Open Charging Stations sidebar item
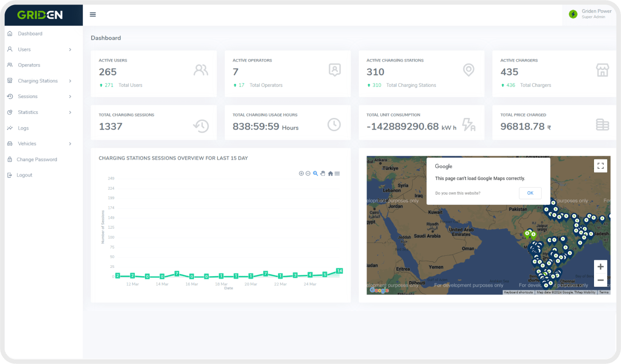Image resolution: width=621 pixels, height=364 pixels. (38, 81)
